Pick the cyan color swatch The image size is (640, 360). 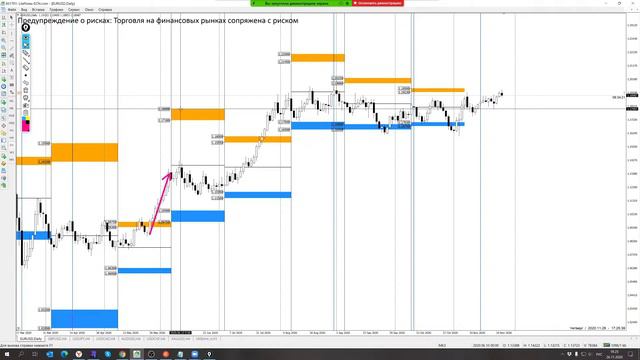click(24, 119)
